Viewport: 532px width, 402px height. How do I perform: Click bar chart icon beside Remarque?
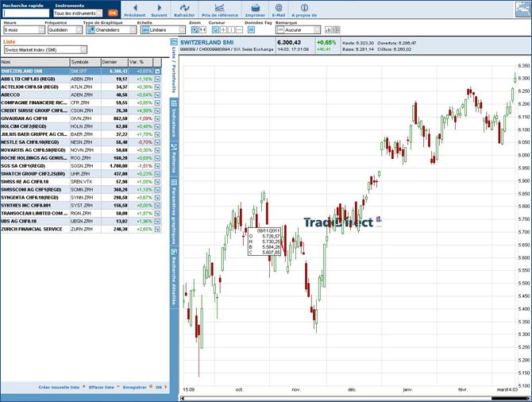(328, 30)
